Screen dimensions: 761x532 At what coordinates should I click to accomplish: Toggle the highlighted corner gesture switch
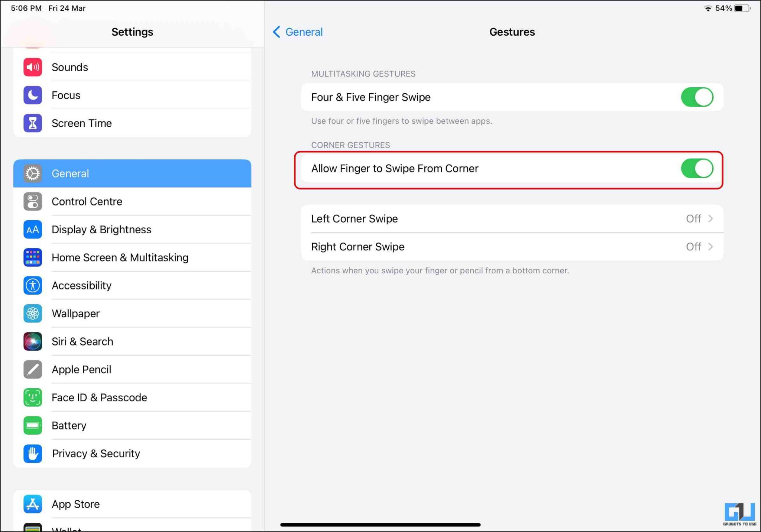click(x=697, y=168)
